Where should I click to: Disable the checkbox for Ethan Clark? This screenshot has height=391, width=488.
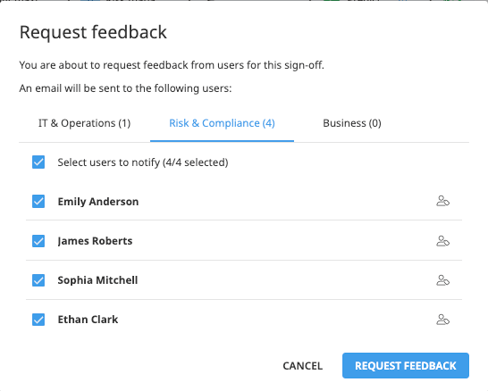pos(38,319)
